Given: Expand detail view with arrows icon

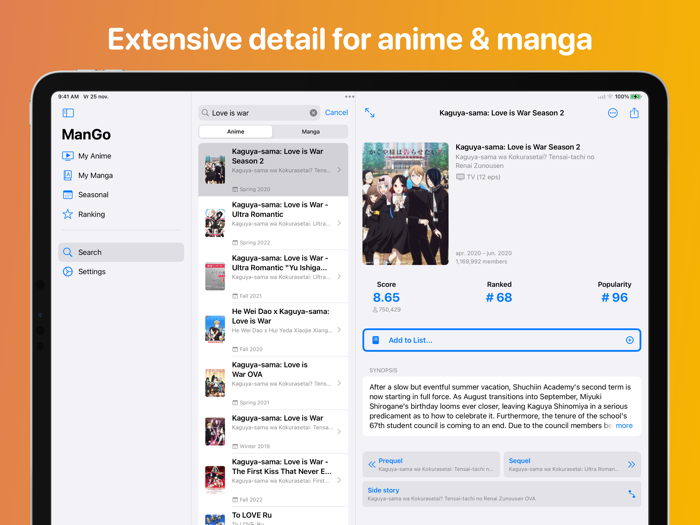Looking at the screenshot, I should 370,113.
